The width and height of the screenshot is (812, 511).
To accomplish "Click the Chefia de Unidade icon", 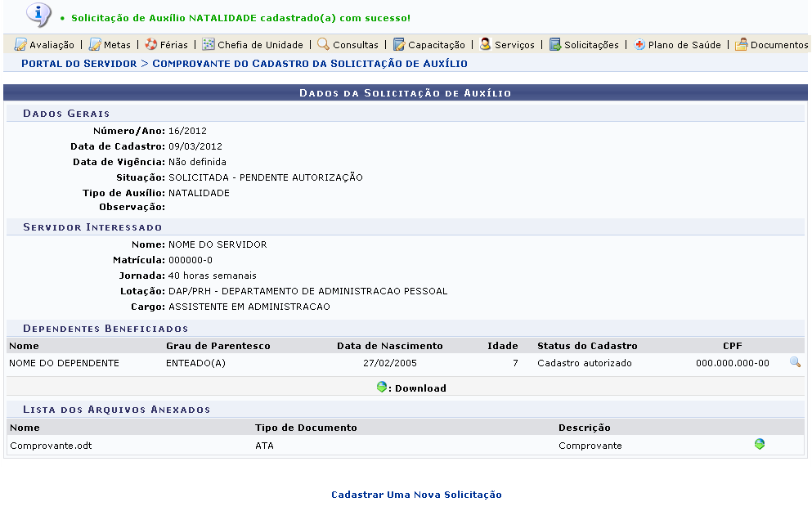I will tap(209, 45).
